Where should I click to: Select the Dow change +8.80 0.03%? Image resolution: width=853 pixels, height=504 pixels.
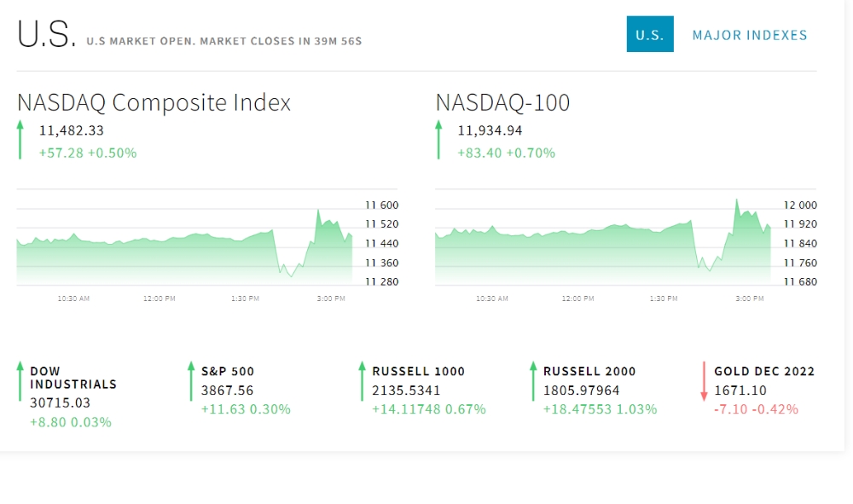pyautogui.click(x=71, y=422)
